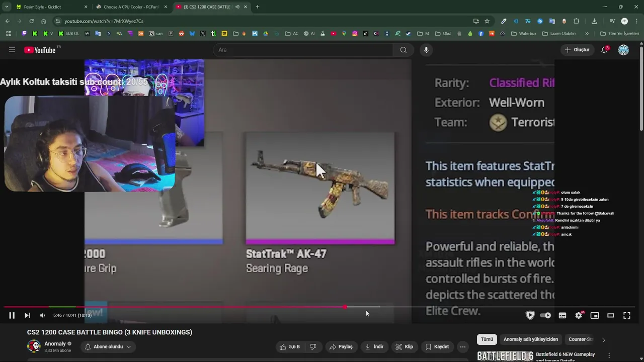Enter fullscreen mode
Screen dimensions: 644x362
click(627, 315)
